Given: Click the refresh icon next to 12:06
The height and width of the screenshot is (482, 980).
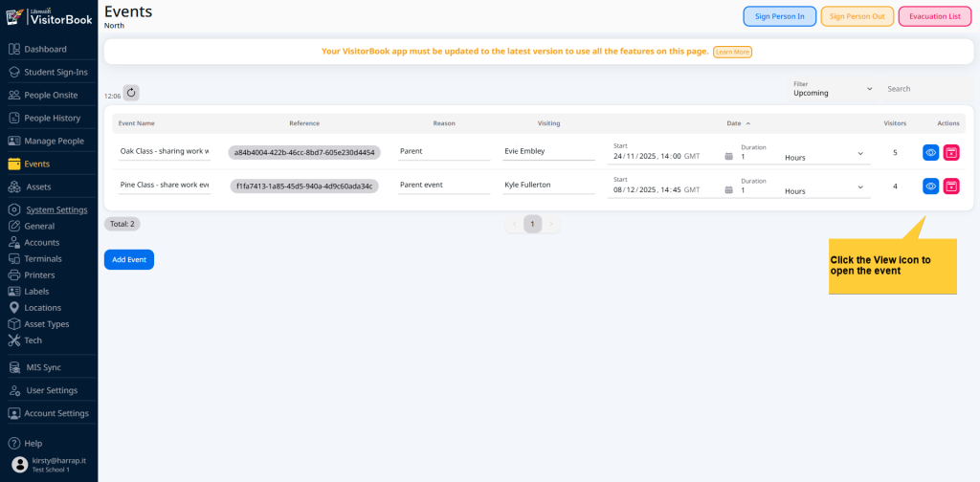Looking at the screenshot, I should tap(131, 93).
